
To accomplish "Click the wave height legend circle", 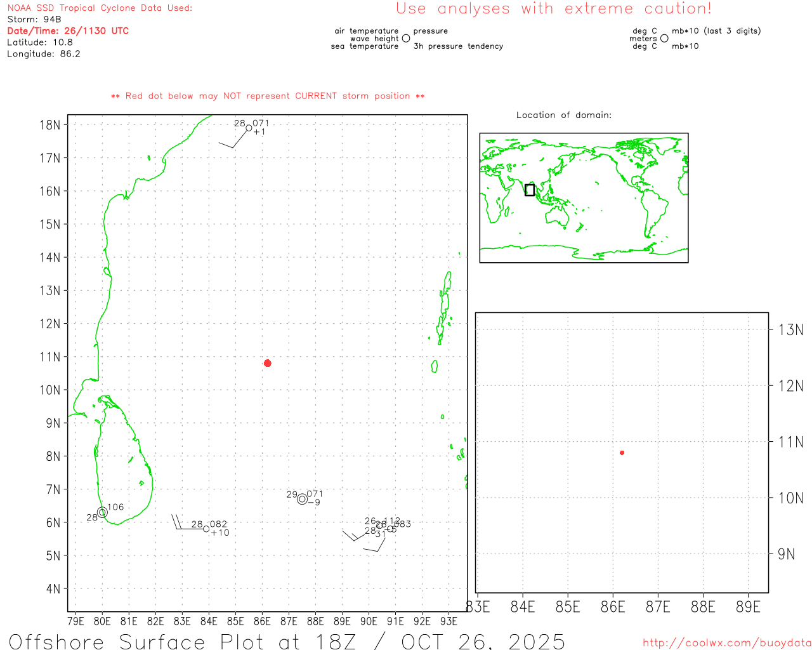I will (406, 39).
